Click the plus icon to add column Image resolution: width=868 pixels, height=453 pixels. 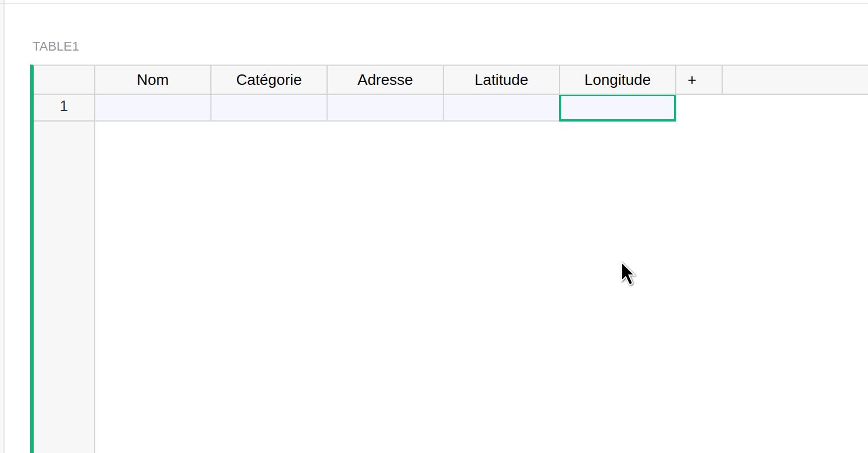(692, 80)
